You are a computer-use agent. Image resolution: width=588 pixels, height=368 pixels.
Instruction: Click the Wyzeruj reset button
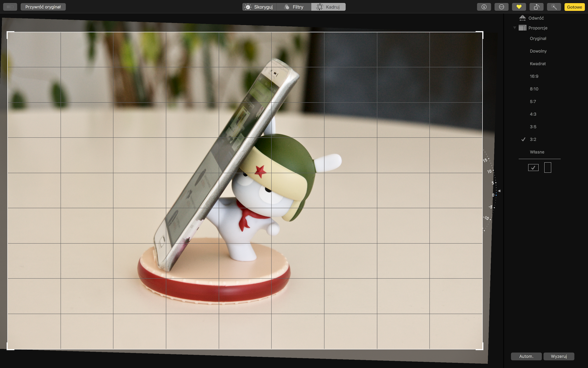click(x=559, y=356)
